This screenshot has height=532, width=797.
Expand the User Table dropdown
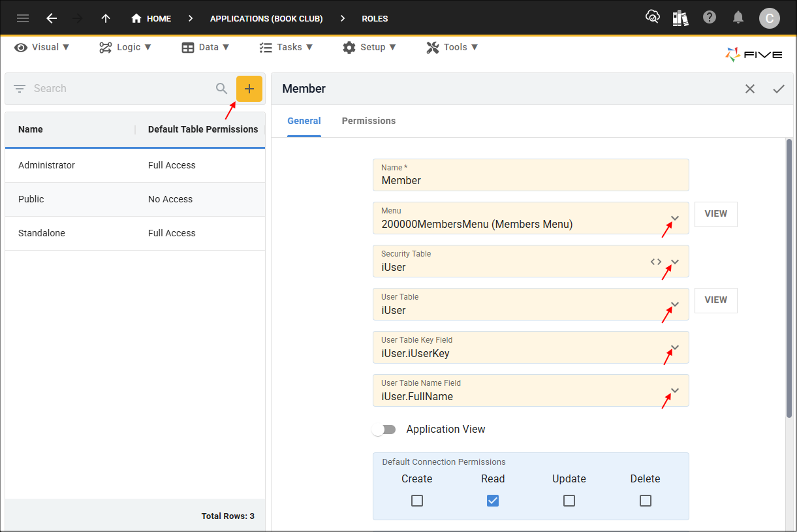(x=675, y=305)
